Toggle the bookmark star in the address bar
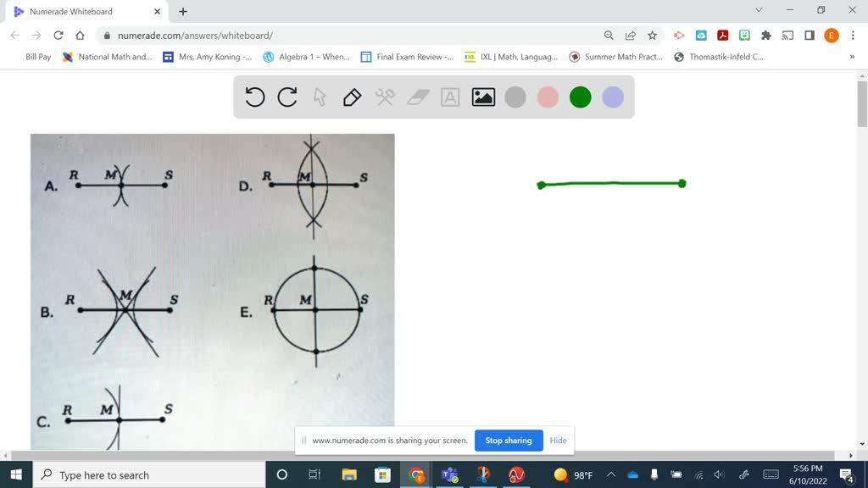Screen dimensions: 868x488 tap(652, 36)
